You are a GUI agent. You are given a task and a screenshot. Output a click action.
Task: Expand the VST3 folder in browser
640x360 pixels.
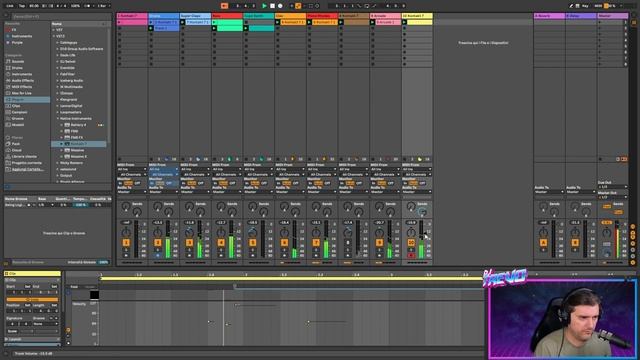coord(53,36)
